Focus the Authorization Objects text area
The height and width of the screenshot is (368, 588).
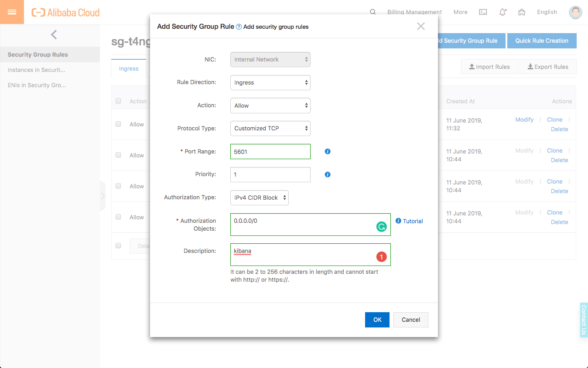click(311, 225)
